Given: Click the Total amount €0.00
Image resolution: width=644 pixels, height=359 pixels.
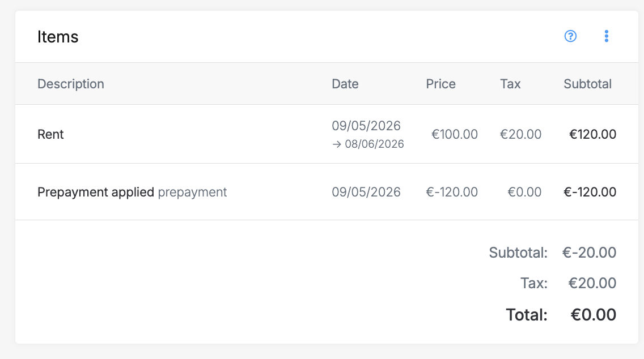Looking at the screenshot, I should (594, 315).
